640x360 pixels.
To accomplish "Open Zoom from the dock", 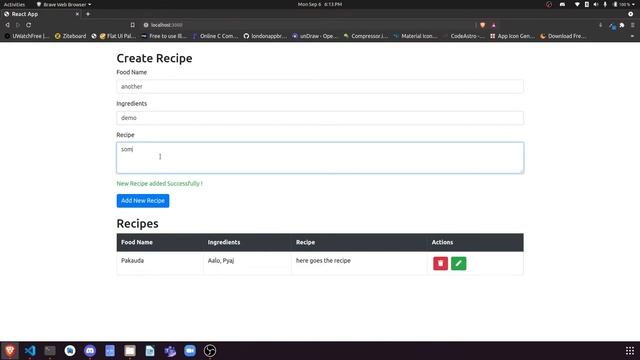I will [190, 351].
